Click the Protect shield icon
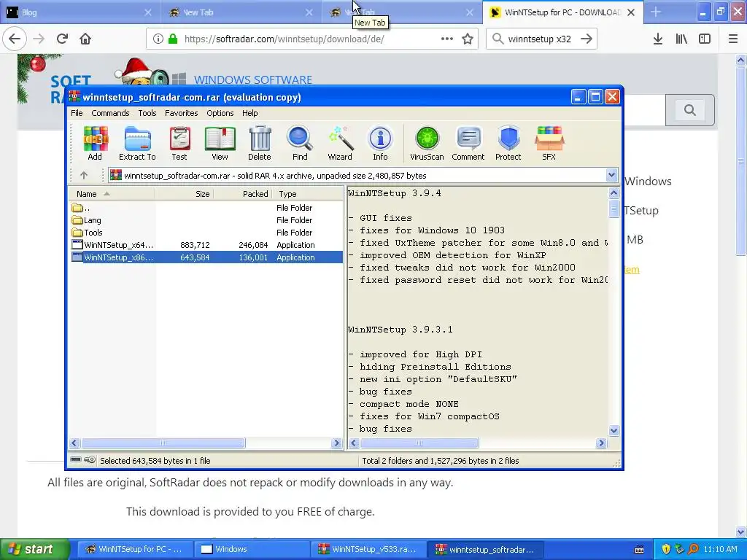 point(508,143)
